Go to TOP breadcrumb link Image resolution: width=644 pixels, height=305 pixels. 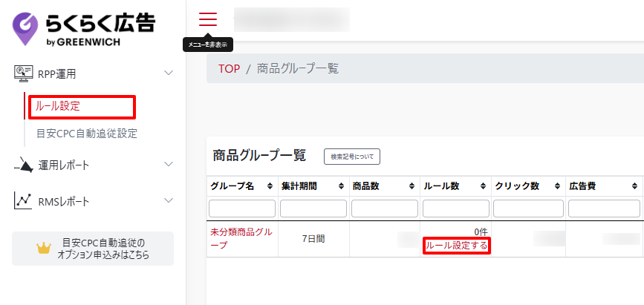click(x=229, y=68)
